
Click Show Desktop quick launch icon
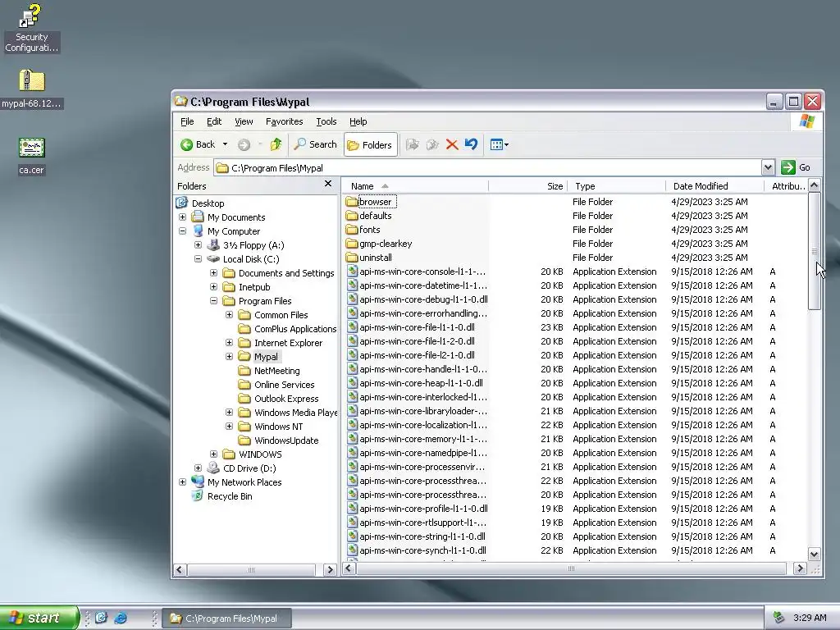pos(101,618)
